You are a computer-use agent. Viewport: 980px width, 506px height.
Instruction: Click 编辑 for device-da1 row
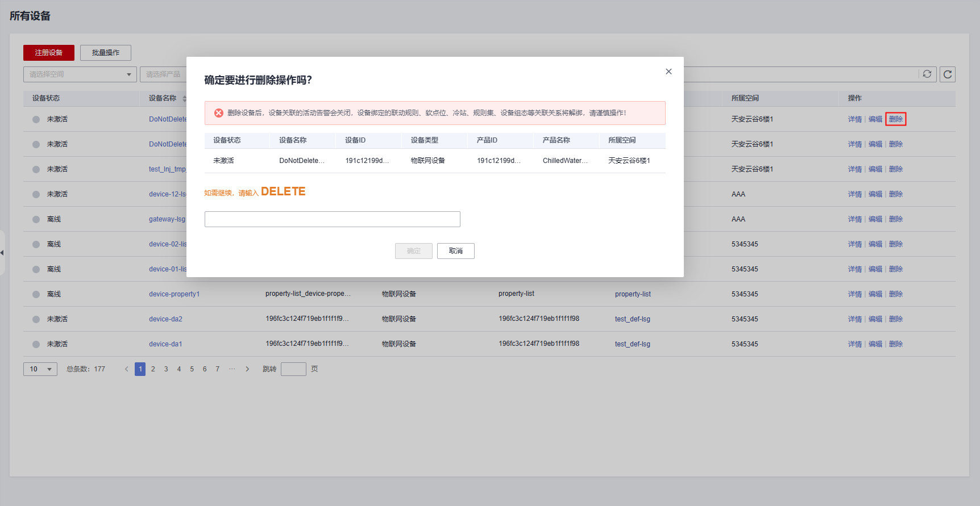point(875,344)
